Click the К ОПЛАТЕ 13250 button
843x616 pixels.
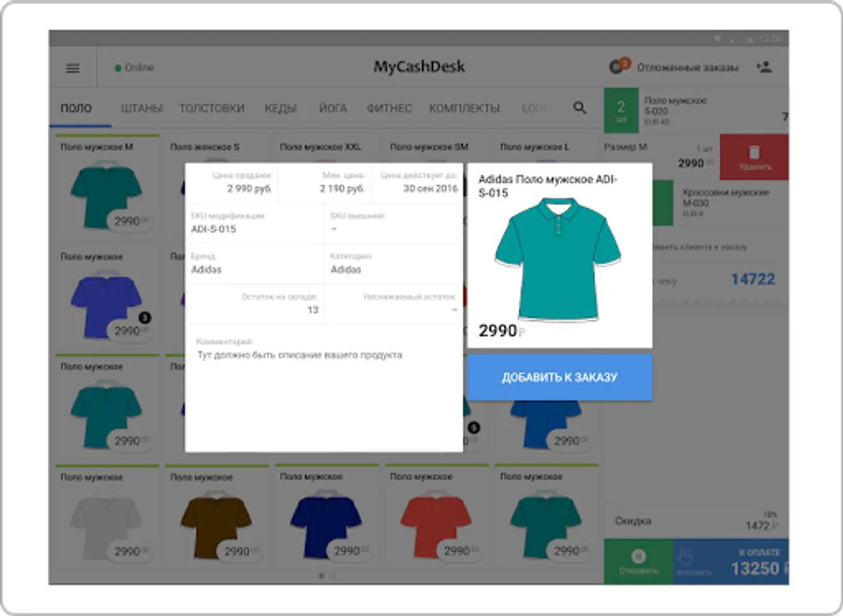(x=731, y=561)
